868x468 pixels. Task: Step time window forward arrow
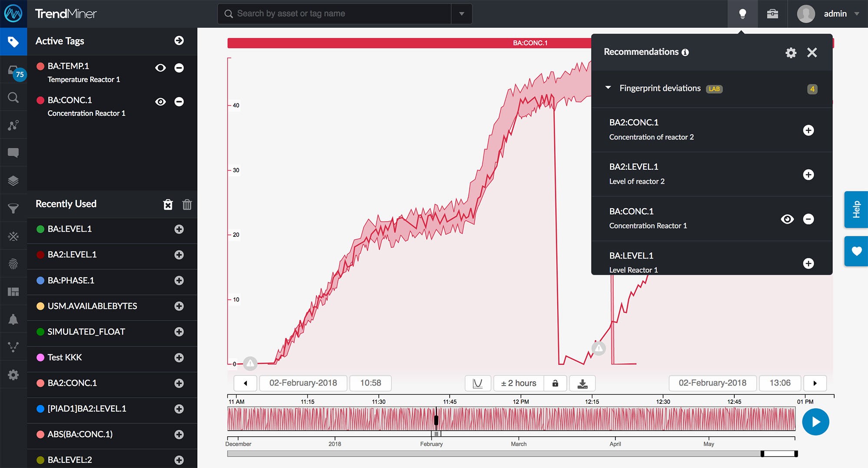coord(815,383)
